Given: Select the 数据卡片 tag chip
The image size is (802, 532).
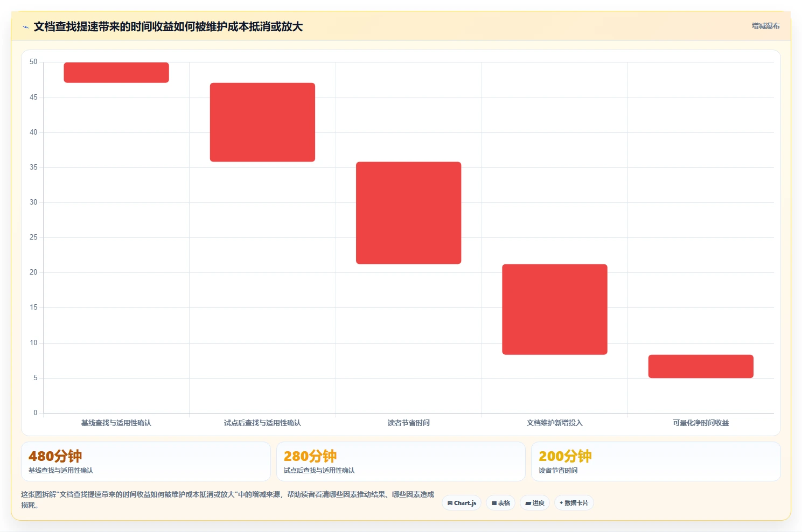Looking at the screenshot, I should (x=574, y=503).
